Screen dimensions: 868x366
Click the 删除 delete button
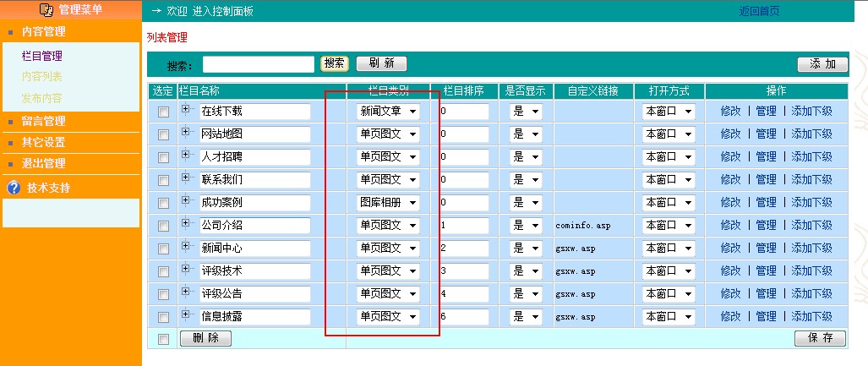205,338
